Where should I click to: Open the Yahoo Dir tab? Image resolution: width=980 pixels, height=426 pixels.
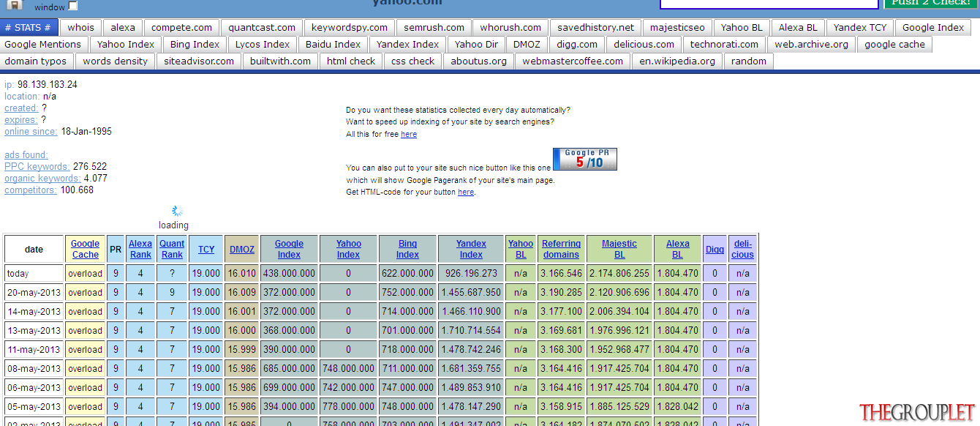pyautogui.click(x=477, y=45)
